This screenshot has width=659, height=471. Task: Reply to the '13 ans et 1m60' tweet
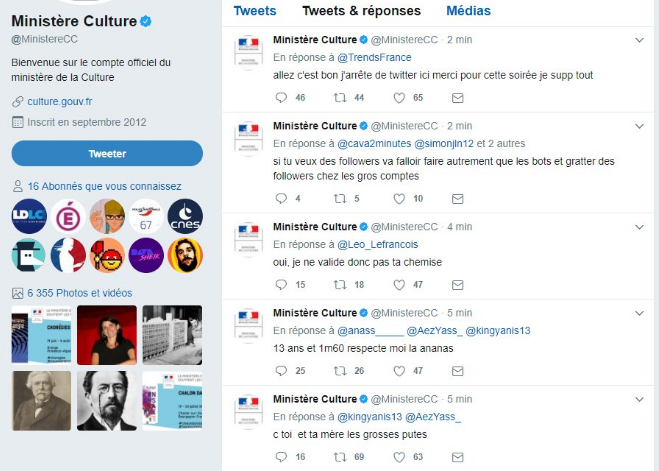(281, 371)
